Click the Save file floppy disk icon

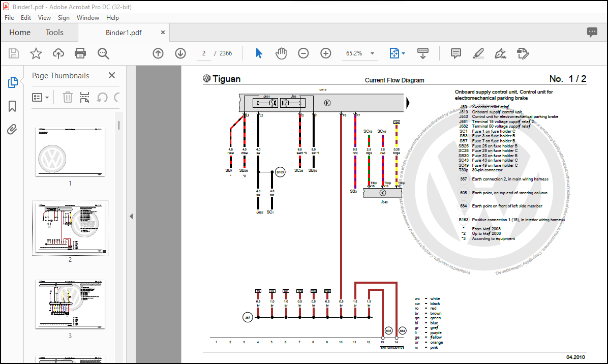click(x=14, y=53)
